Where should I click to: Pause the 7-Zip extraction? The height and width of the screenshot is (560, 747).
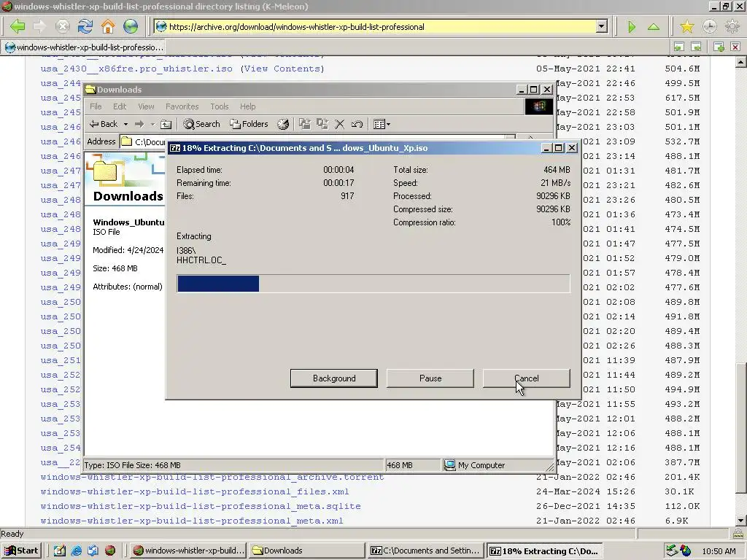click(430, 378)
